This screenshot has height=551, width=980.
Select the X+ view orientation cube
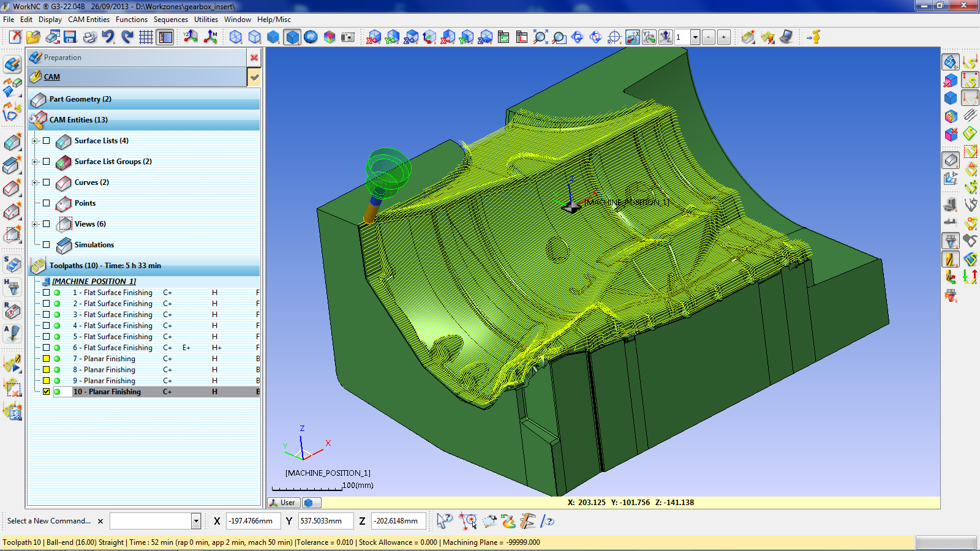pyautogui.click(x=374, y=37)
